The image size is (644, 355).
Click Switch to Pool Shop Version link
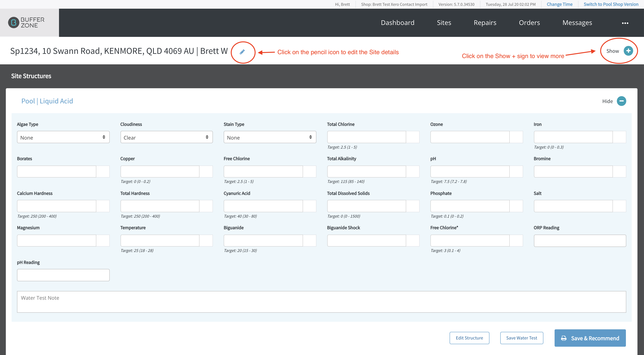611,4
